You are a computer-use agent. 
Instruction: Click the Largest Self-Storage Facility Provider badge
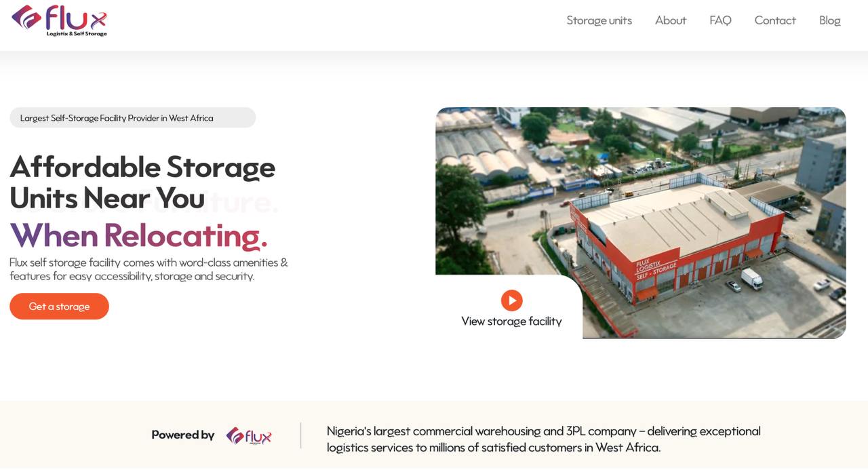coord(133,117)
